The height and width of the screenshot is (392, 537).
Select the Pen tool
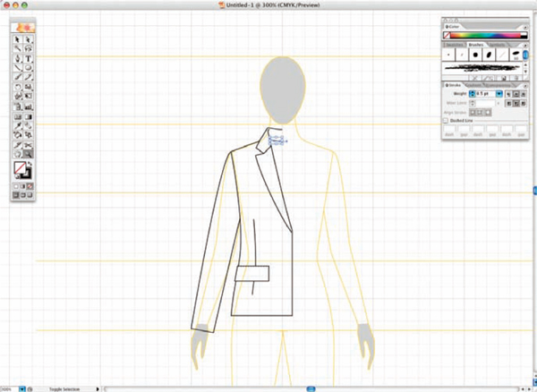coord(18,58)
